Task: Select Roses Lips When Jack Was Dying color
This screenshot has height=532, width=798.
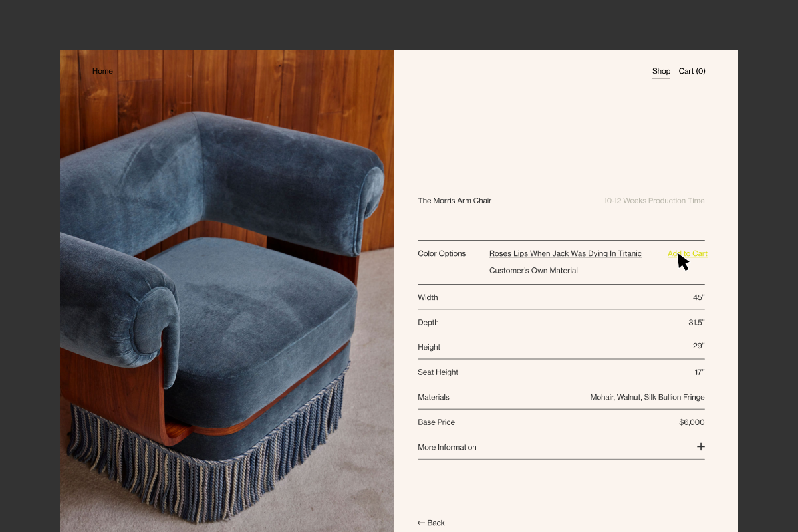Action: 565,253
